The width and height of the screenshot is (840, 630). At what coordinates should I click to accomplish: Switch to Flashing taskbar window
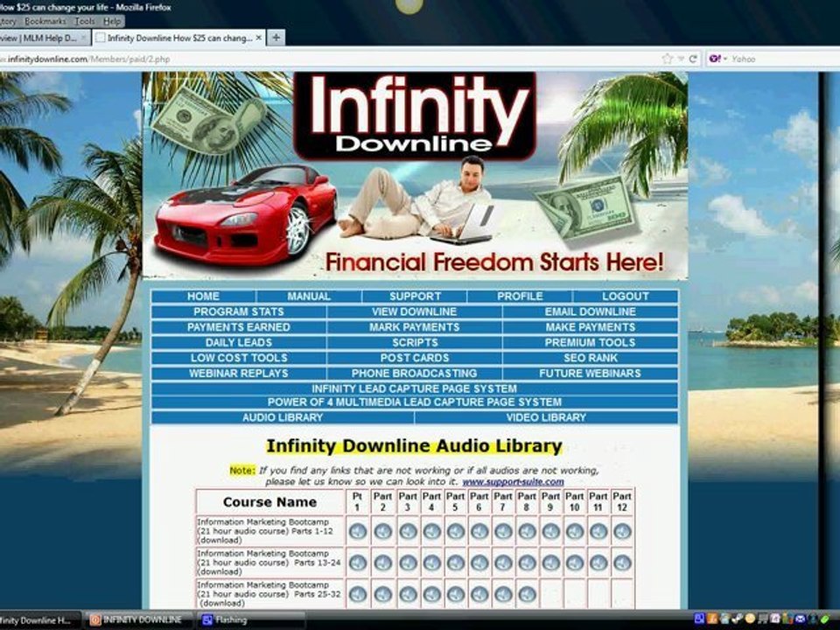pyautogui.click(x=250, y=619)
